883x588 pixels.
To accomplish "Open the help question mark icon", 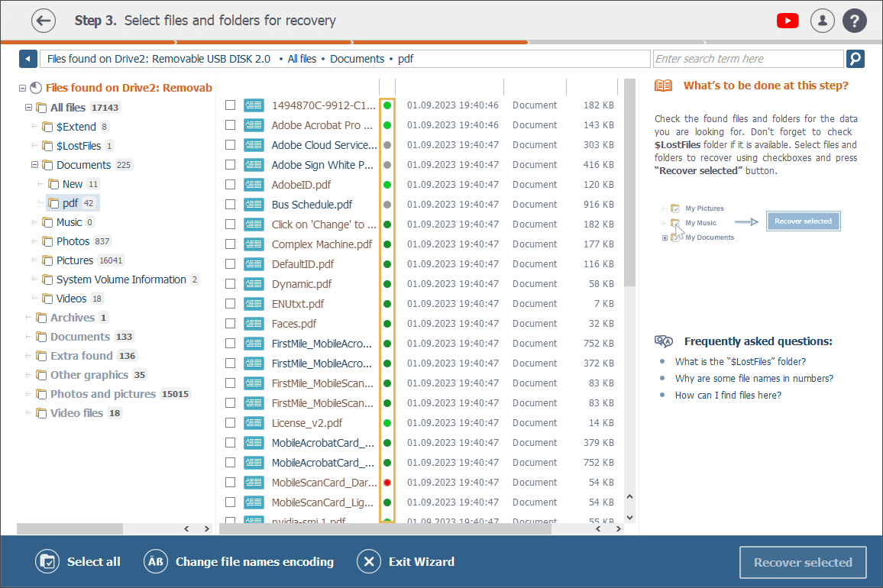I will (x=855, y=21).
